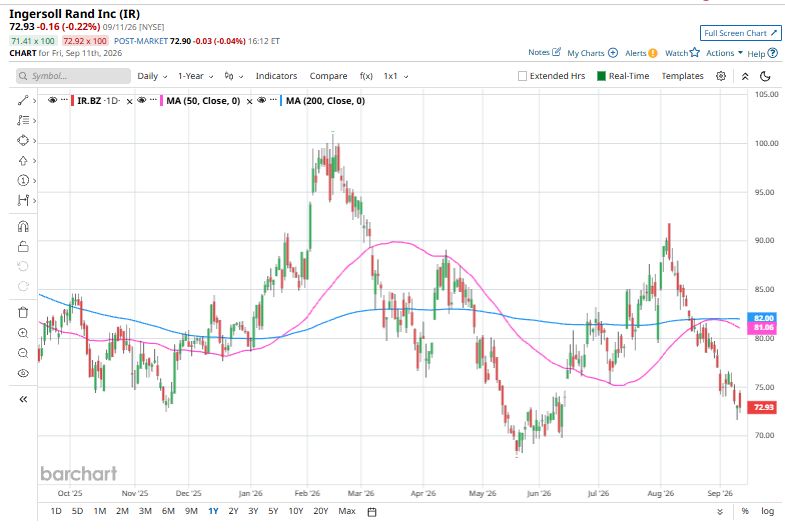
Task: Open the date range calendar icon
Action: point(372,511)
